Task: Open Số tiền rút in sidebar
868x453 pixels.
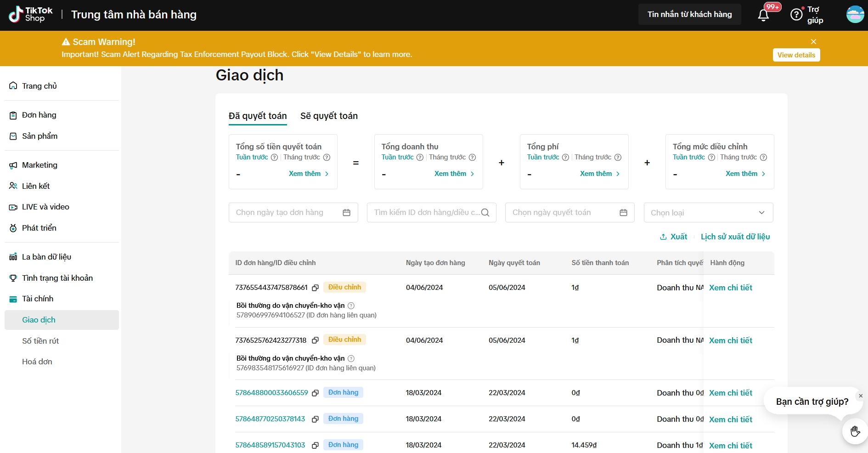Action: (x=40, y=341)
